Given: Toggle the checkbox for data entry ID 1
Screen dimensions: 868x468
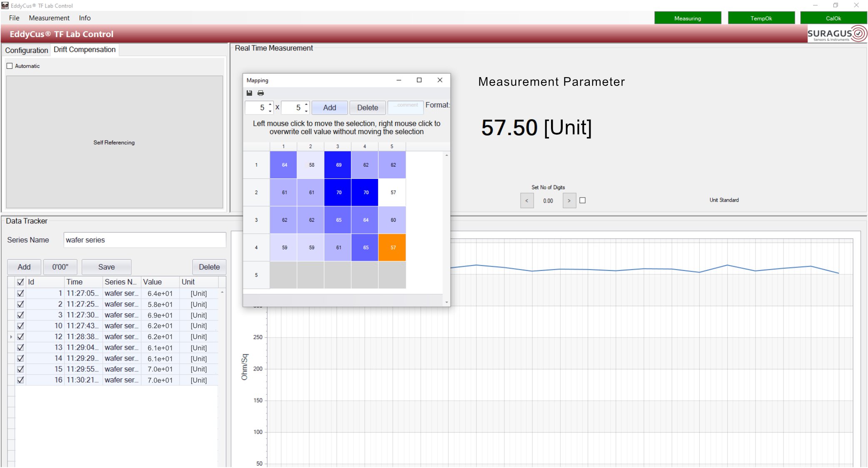Looking at the screenshot, I should coord(21,293).
